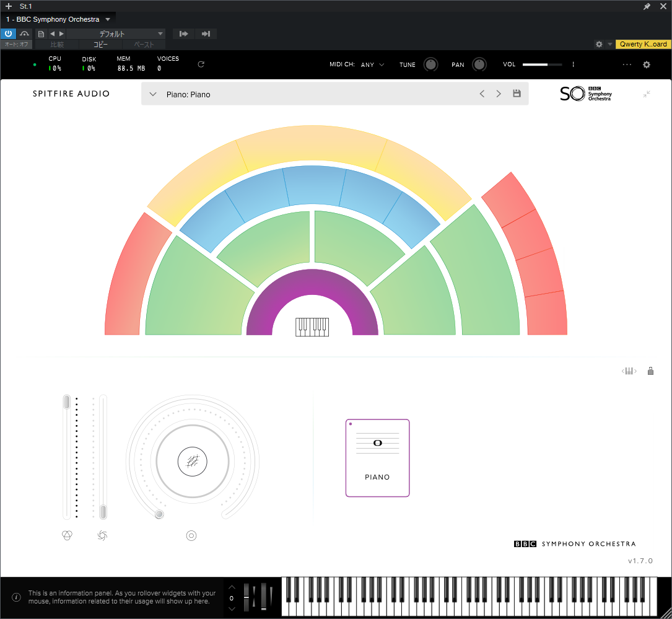Expand the arrow next to host gear
Viewport: 672px width, 619px height.
[x=610, y=44]
